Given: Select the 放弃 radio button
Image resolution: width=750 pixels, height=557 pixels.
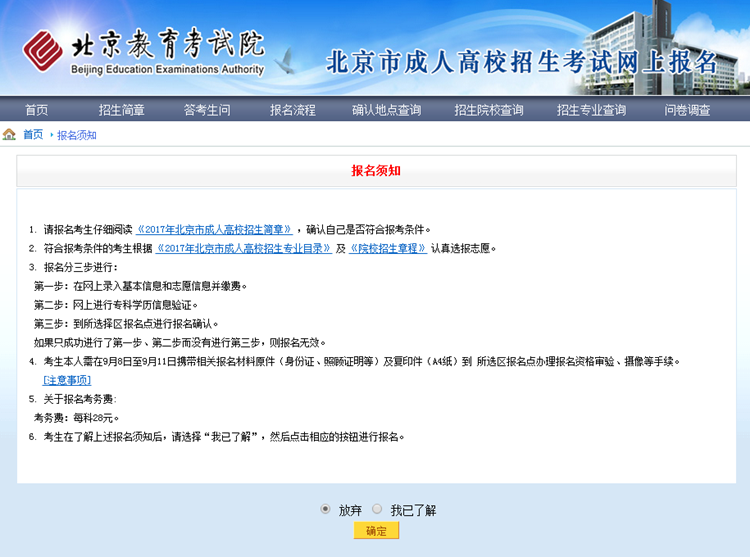Looking at the screenshot, I should [x=325, y=509].
